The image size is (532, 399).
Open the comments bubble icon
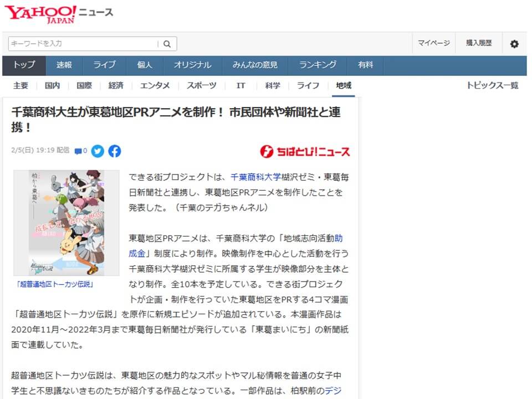pyautogui.click(x=80, y=151)
